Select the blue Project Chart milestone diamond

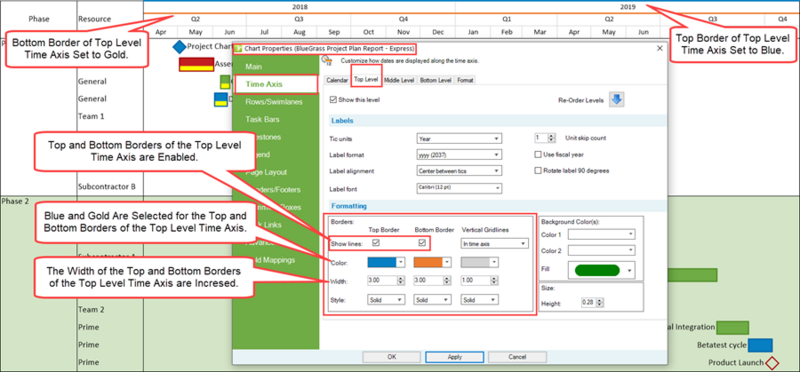click(180, 47)
